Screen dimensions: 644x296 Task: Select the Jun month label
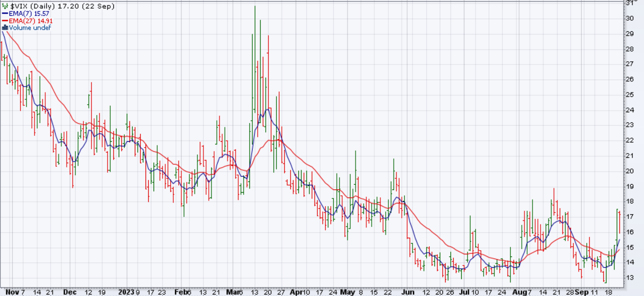[x=408, y=292]
